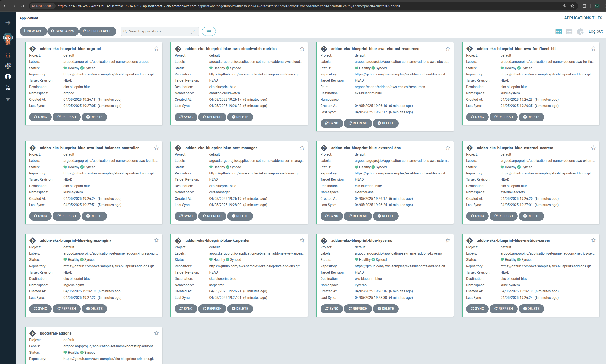Viewport: 606px width, 364px height.
Task: Sync the kyverno application
Action: point(332,309)
